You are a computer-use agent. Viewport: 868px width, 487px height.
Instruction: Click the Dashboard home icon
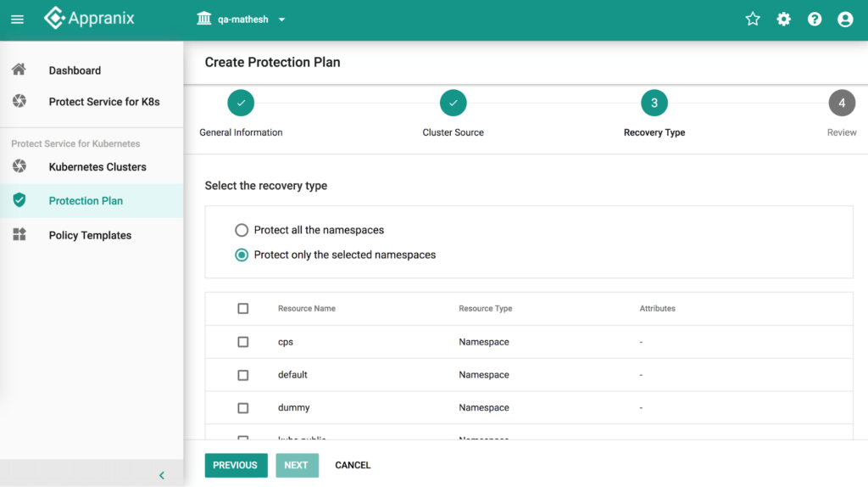coord(19,70)
